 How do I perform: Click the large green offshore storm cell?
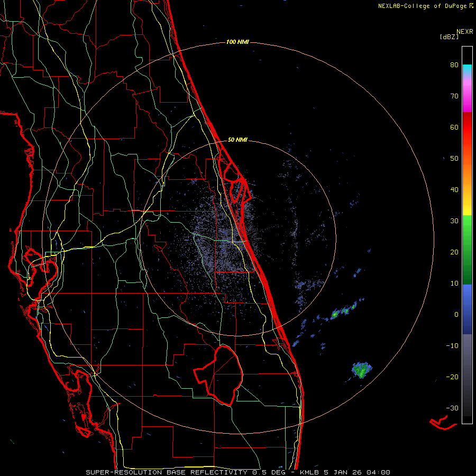pos(362,370)
